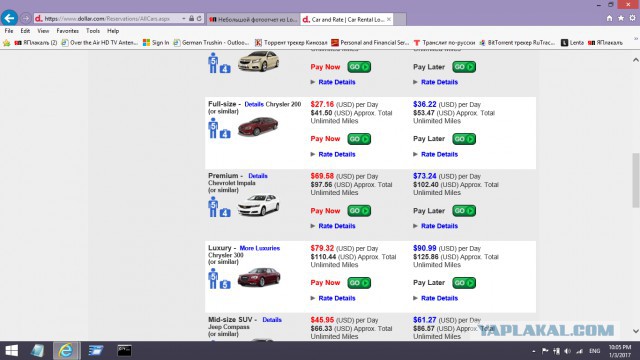
Task: Show hidden tray icons chevron
Action: coord(534,351)
